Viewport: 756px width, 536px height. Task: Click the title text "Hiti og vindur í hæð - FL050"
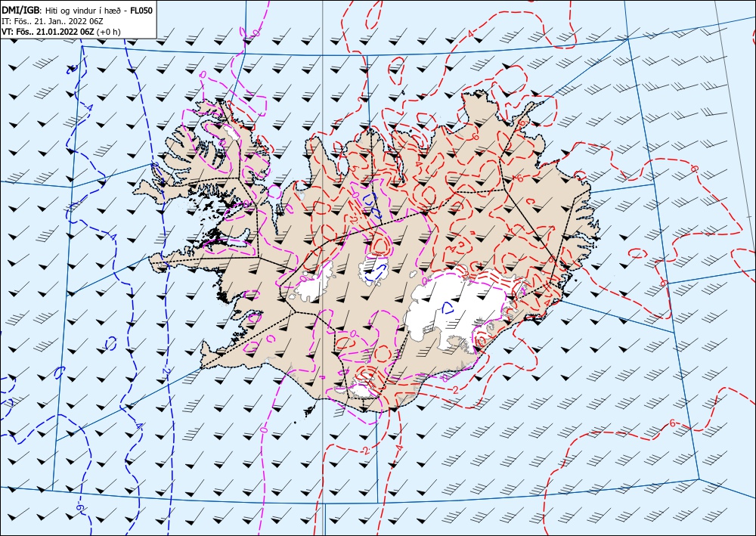pyautogui.click(x=99, y=10)
